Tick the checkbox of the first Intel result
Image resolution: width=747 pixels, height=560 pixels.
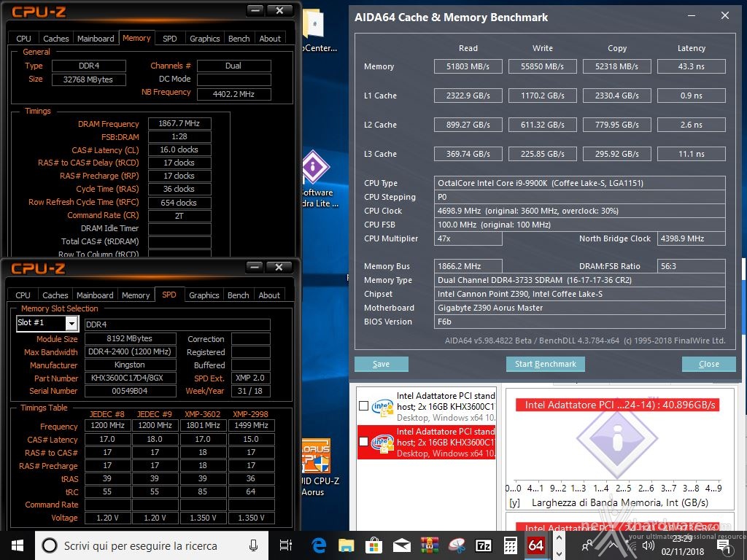[x=363, y=406]
